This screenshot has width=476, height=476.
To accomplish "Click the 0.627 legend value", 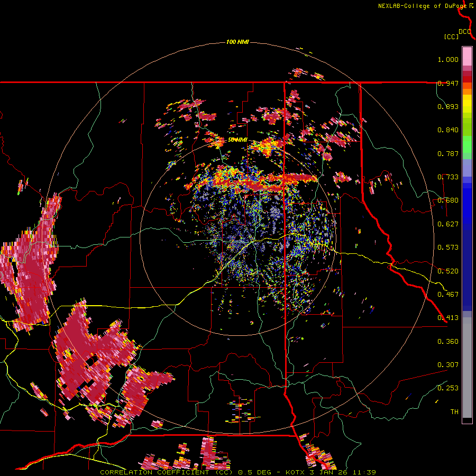I will 448,224.
